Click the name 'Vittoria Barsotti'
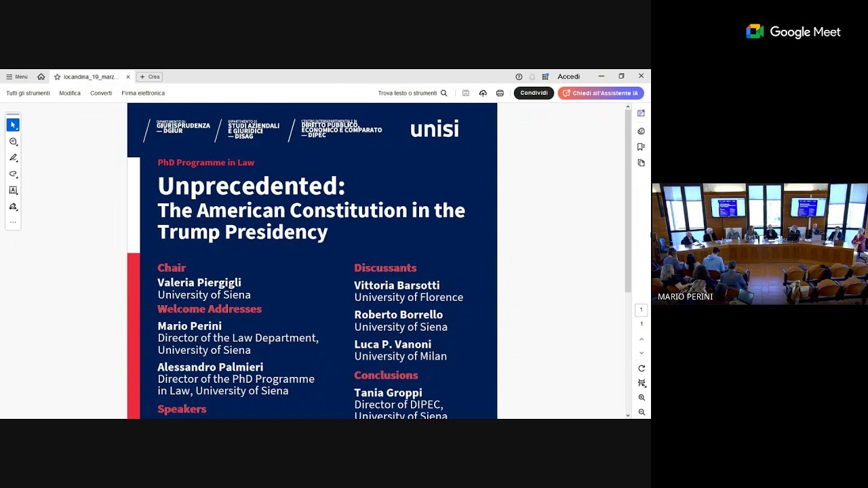868x488 pixels. pyautogui.click(x=397, y=285)
